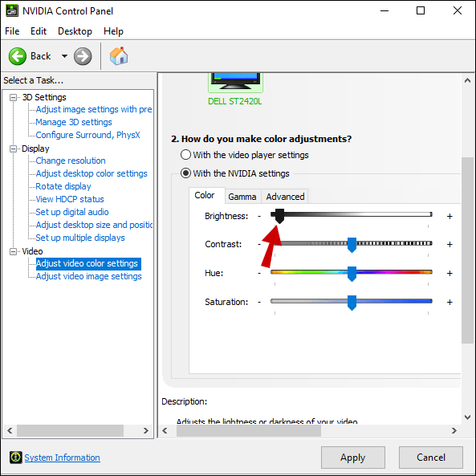The width and height of the screenshot is (476, 476).
Task: Click the settings pane scroll-down arrow
Action: (x=467, y=417)
